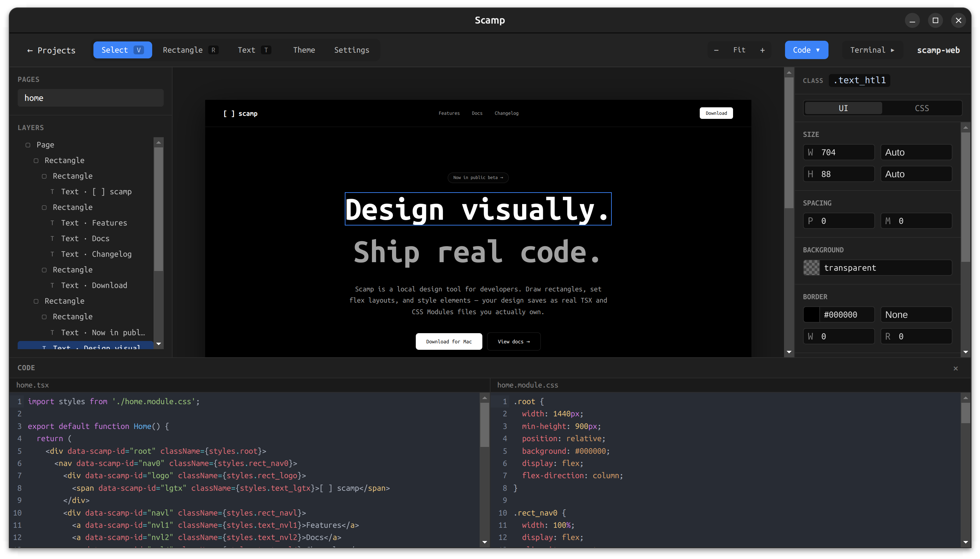The image size is (980, 559).
Task: Open the Code button dropdown arrow
Action: click(x=818, y=50)
